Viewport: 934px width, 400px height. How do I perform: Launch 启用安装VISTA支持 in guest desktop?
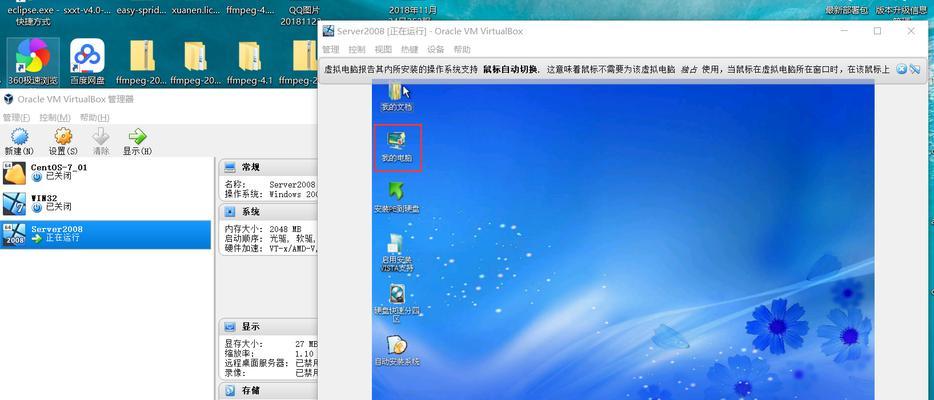(x=397, y=253)
